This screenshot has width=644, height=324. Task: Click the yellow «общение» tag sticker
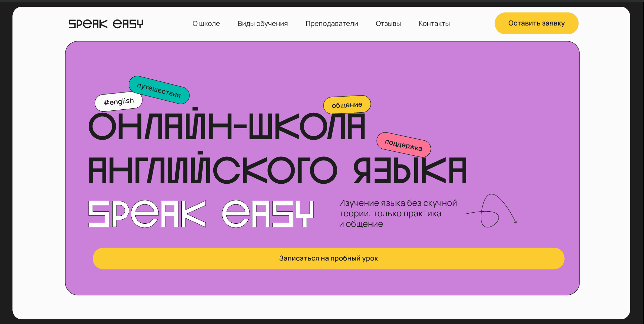coord(347,105)
